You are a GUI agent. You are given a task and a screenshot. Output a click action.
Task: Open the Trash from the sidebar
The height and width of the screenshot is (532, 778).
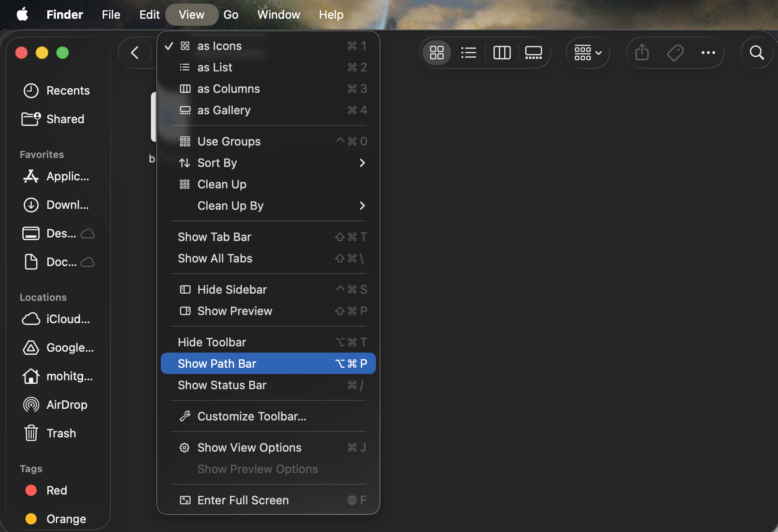[x=62, y=433]
